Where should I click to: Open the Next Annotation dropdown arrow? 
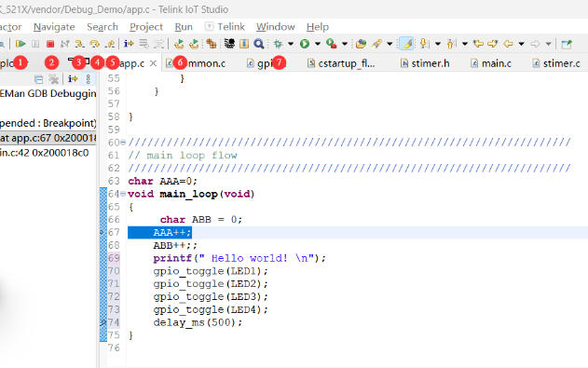tap(438, 44)
